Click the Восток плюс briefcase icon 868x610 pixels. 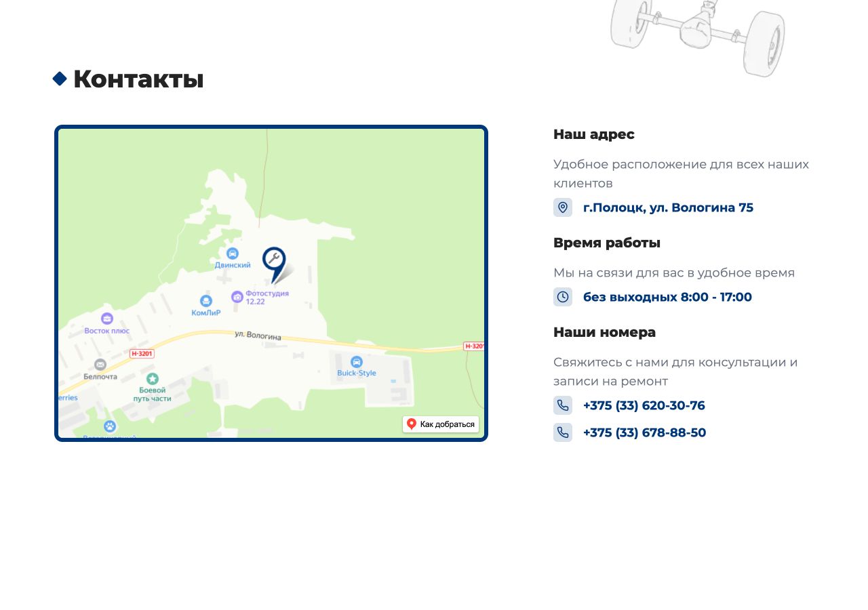(107, 319)
